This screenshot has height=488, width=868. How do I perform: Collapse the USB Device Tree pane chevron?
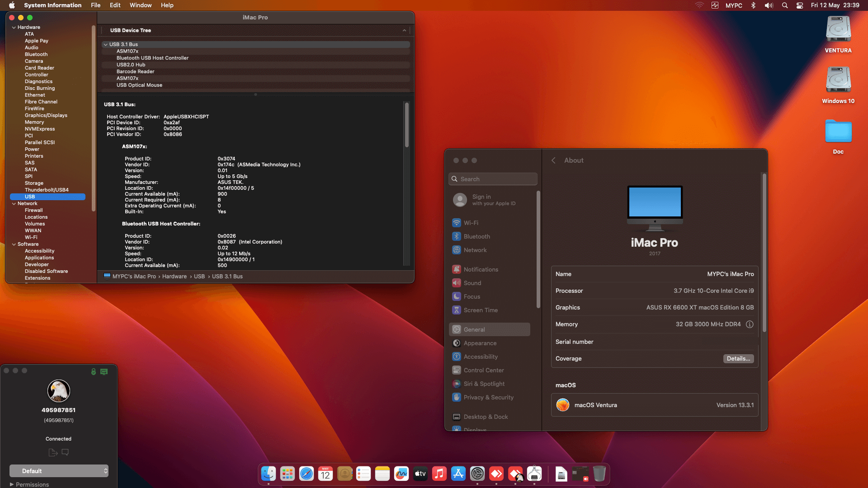(404, 30)
